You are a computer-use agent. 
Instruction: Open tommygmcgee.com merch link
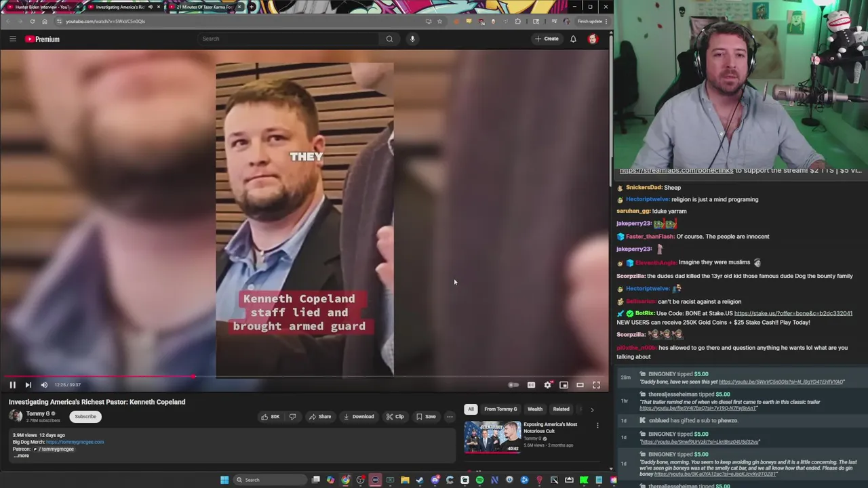pos(75,442)
